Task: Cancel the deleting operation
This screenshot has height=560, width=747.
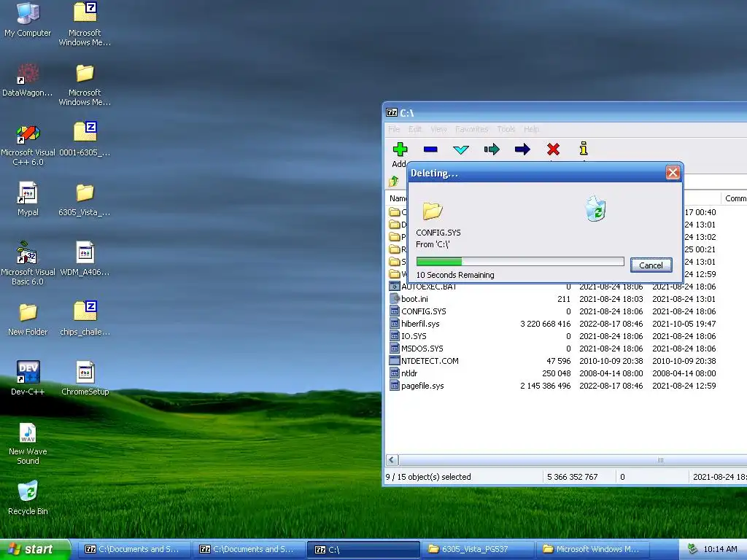Action: coord(651,265)
